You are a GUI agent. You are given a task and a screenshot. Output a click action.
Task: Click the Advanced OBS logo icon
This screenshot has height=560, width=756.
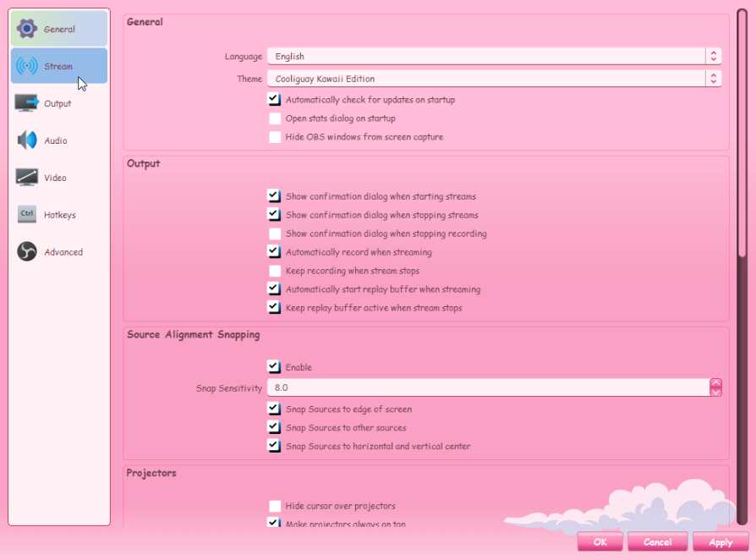27,252
